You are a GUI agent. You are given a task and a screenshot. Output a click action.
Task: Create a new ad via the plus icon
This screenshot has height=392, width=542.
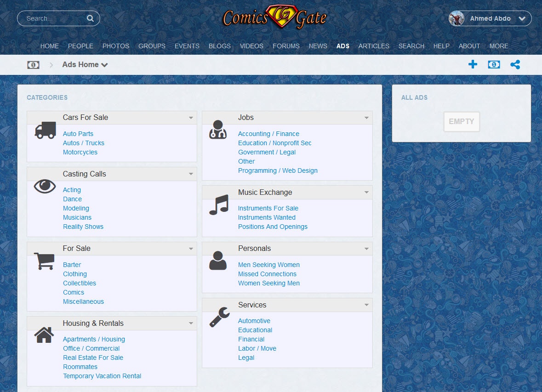click(x=473, y=64)
